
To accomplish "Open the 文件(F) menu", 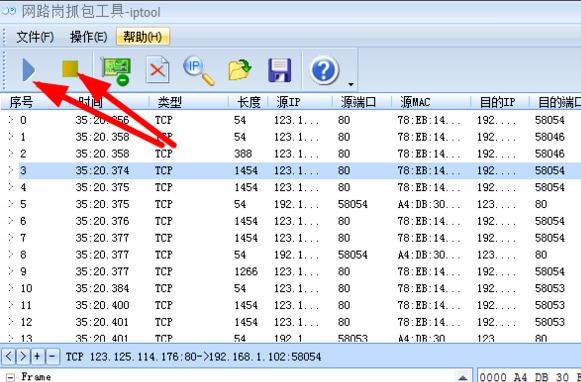I will point(35,37).
